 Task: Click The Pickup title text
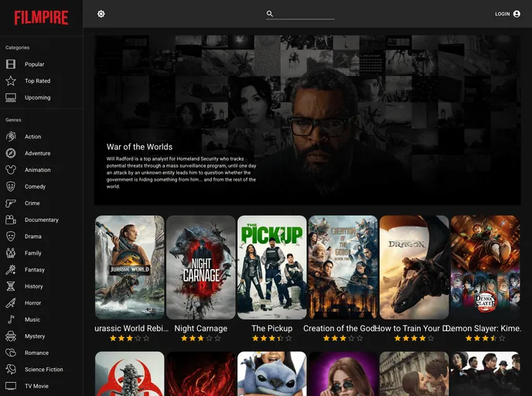(271, 329)
